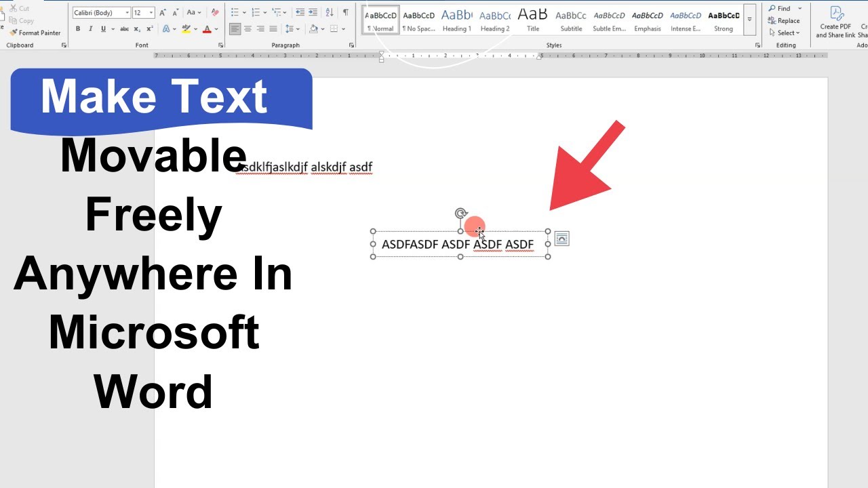Open Find dropdown arrow
Image resolution: width=868 pixels, height=488 pixels.
800,8
